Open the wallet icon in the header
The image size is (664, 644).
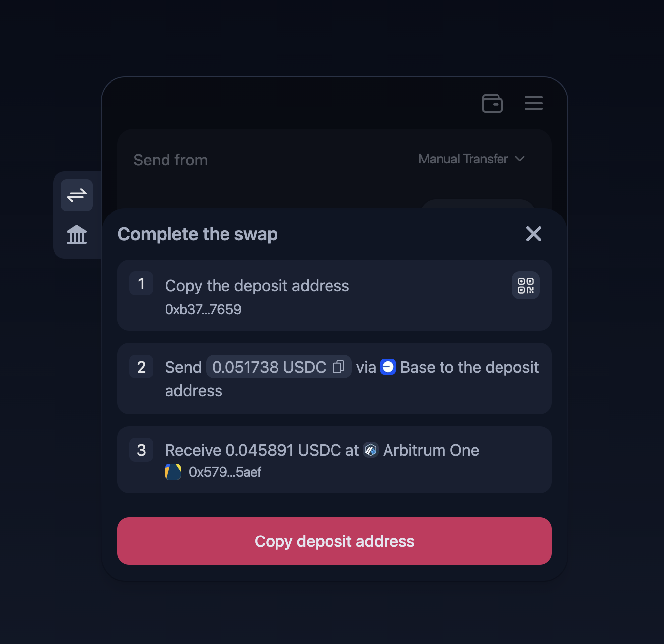492,104
